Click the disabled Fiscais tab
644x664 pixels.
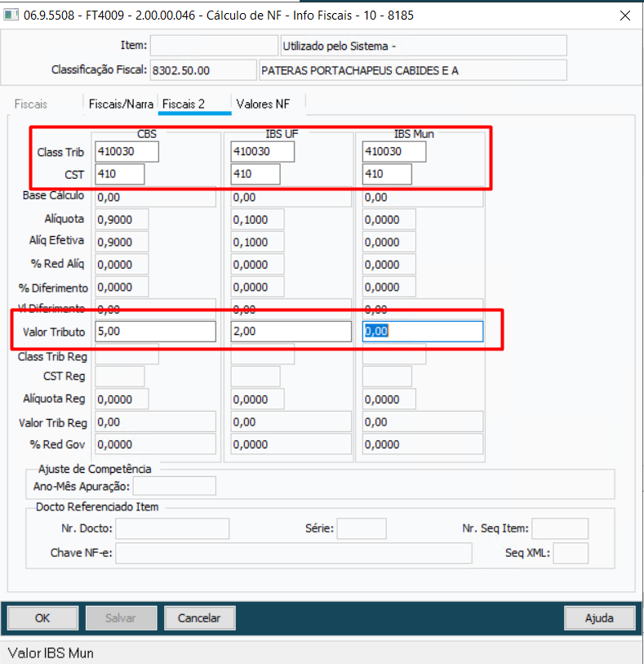[x=31, y=105]
